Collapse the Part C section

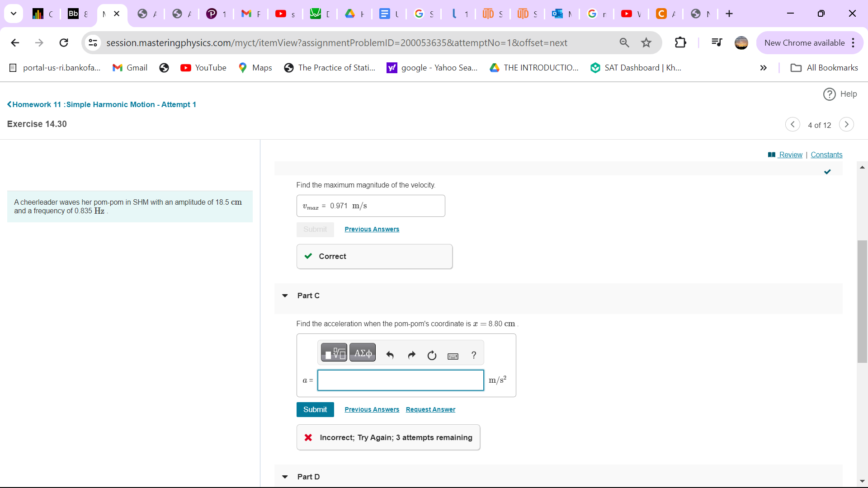tap(285, 296)
